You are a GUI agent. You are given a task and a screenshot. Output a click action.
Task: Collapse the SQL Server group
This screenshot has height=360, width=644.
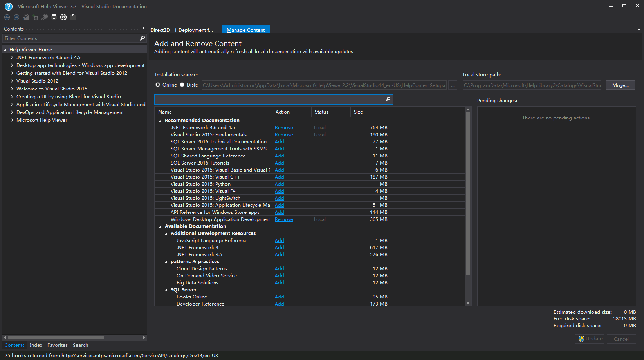[166, 290]
